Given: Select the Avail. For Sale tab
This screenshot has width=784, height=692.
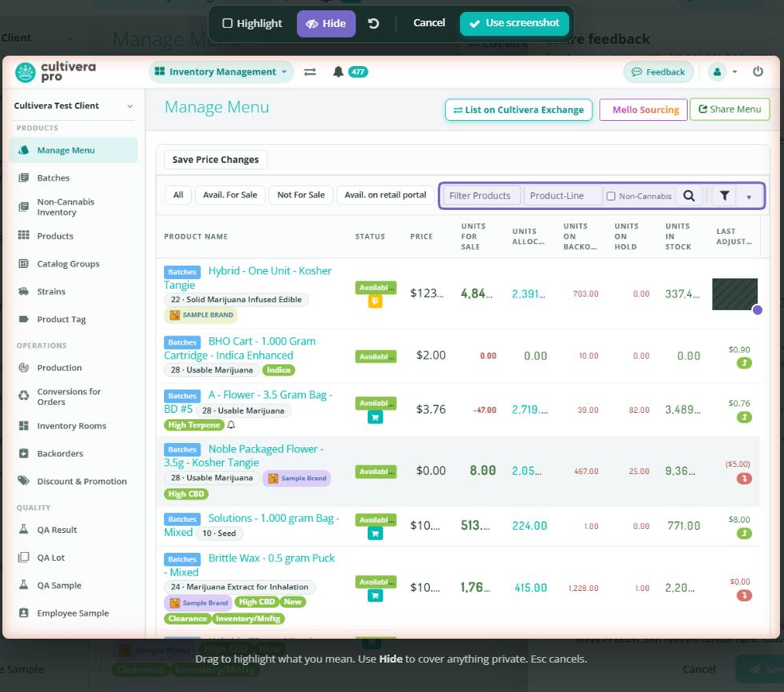Looking at the screenshot, I should [x=230, y=195].
